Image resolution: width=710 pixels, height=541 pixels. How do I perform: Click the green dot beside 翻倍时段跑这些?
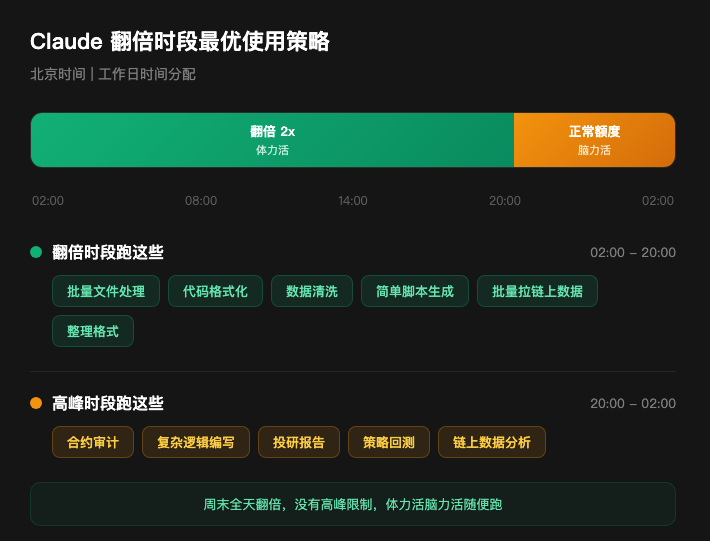tap(36, 252)
